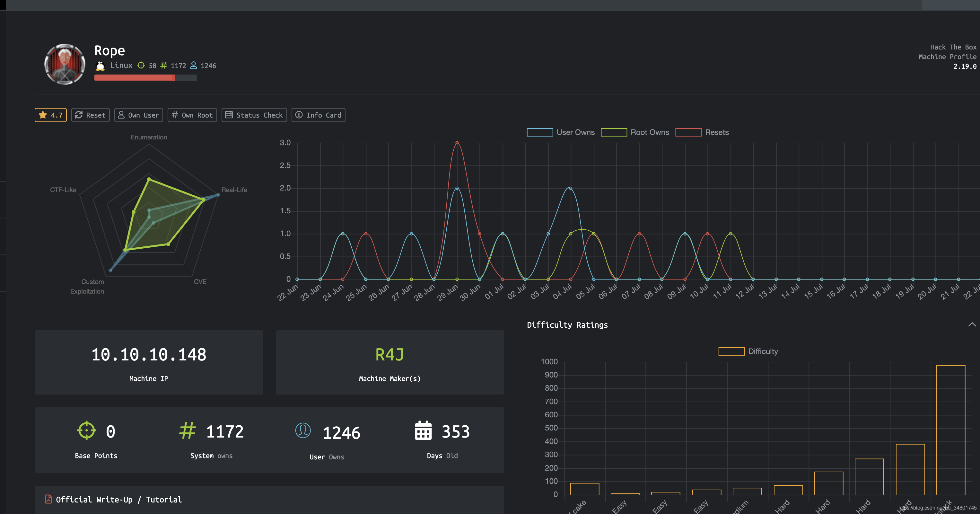Image resolution: width=980 pixels, height=514 pixels.
Task: Click the star rating 4.7 button
Action: [51, 115]
